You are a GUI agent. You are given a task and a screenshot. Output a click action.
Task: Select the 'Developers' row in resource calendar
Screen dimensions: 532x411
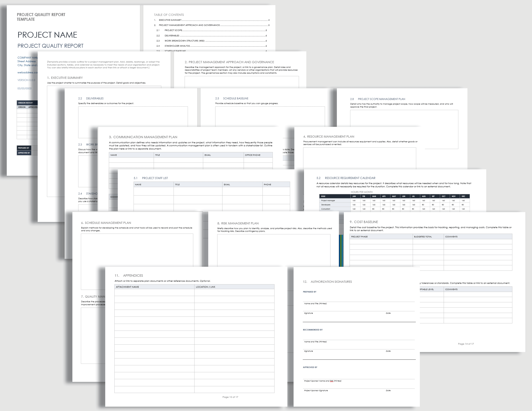click(394, 205)
